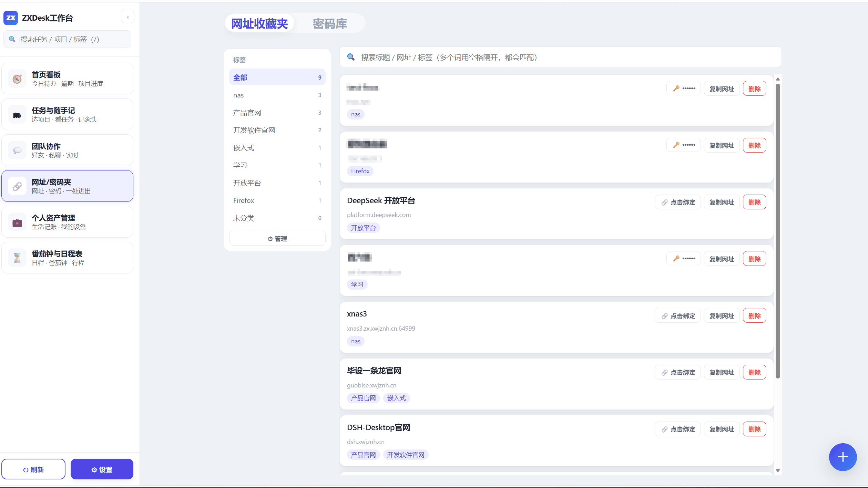Delete the DSH-Desktop官网 bookmark

coord(754,429)
